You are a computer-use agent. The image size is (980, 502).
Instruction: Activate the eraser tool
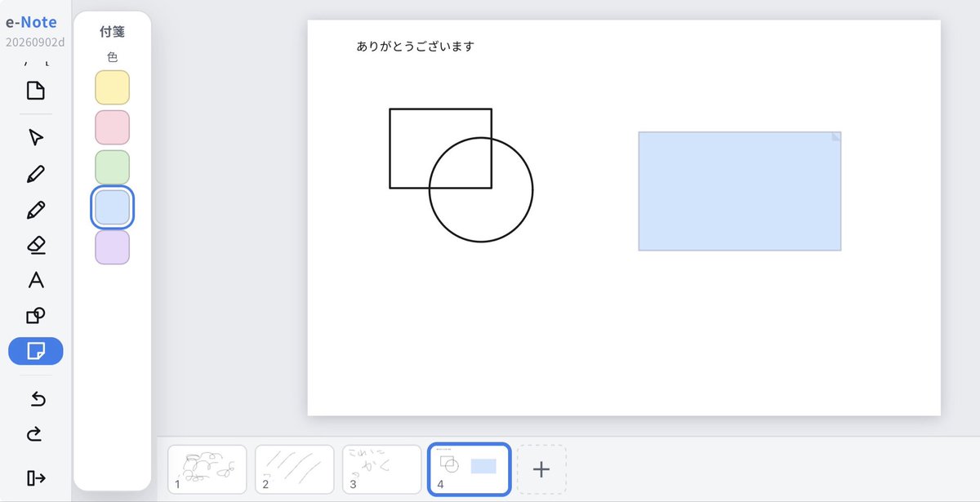(35, 245)
